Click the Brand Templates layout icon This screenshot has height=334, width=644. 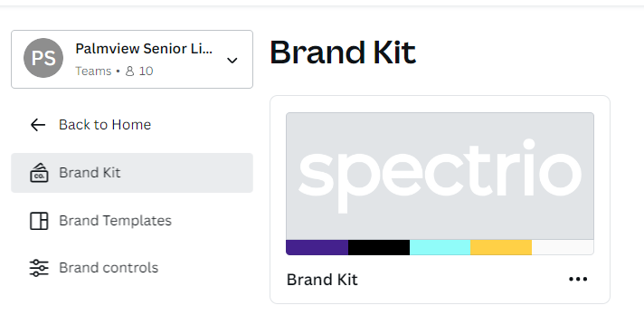[39, 221]
